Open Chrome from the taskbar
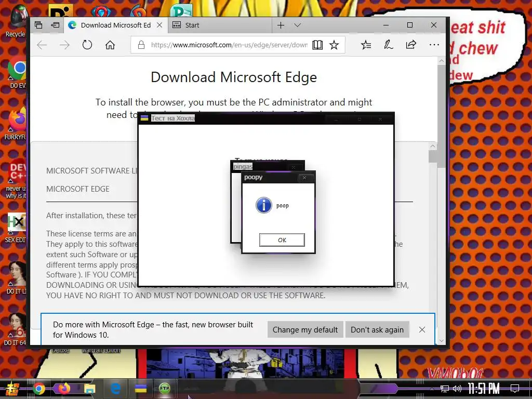 point(39,389)
